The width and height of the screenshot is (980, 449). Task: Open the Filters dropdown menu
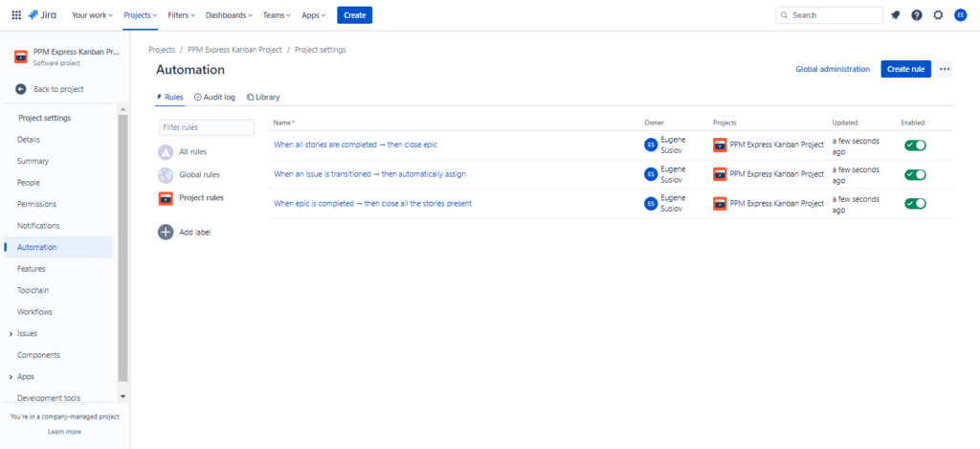click(181, 15)
